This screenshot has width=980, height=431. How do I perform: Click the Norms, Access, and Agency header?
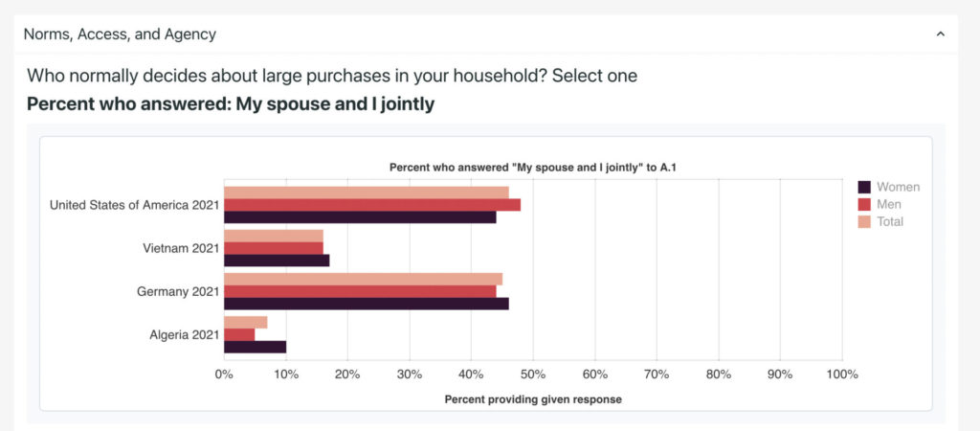(120, 34)
